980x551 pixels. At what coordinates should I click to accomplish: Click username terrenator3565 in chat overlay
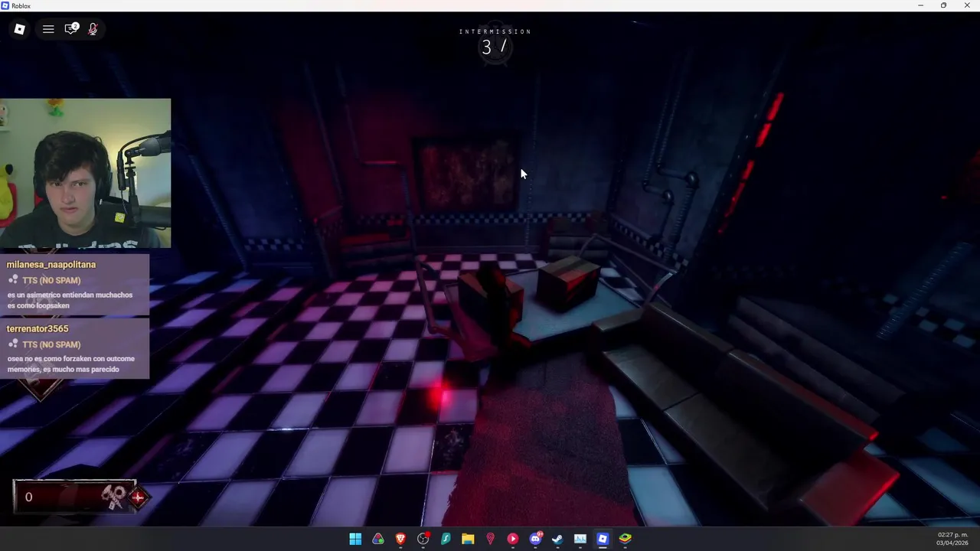(x=38, y=329)
